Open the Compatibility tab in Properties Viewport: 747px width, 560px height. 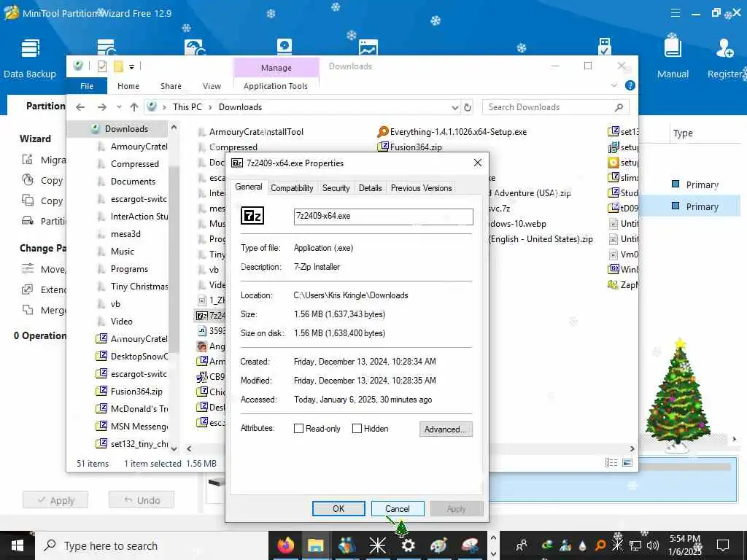tap(292, 188)
